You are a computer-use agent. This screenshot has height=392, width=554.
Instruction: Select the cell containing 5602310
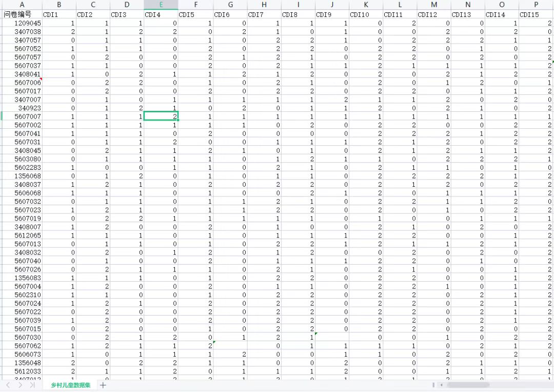point(22,295)
